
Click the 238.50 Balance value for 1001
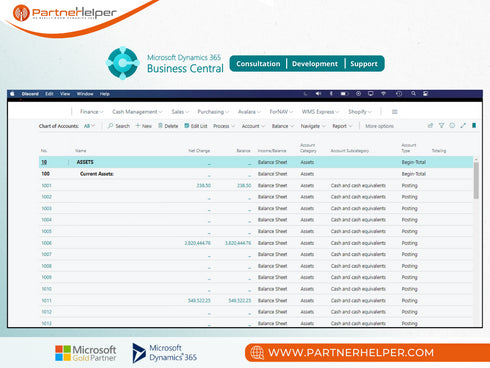pos(244,186)
